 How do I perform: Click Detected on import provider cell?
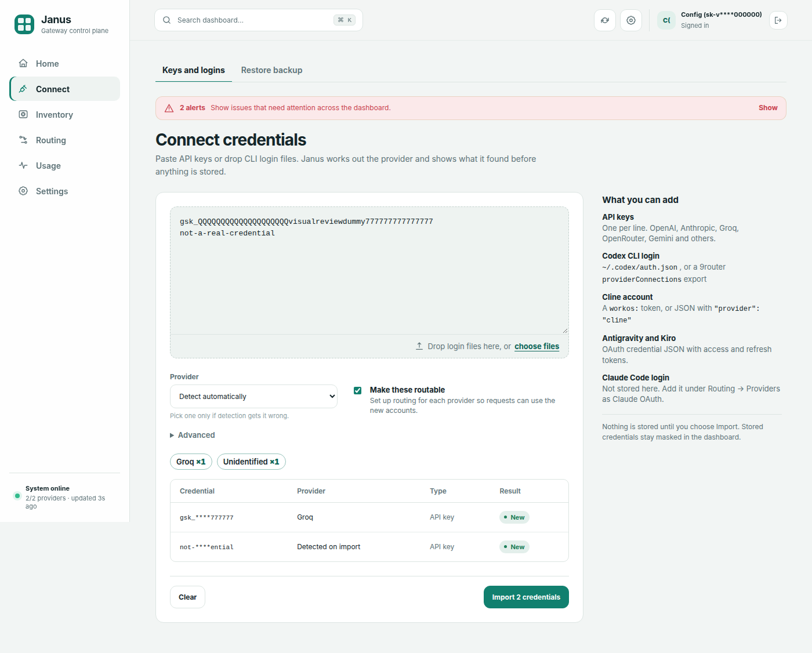pos(328,547)
